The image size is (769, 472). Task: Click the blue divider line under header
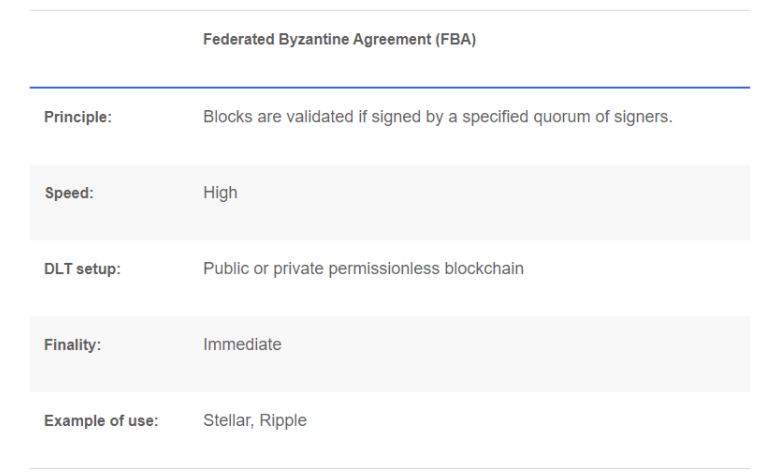tap(390, 88)
